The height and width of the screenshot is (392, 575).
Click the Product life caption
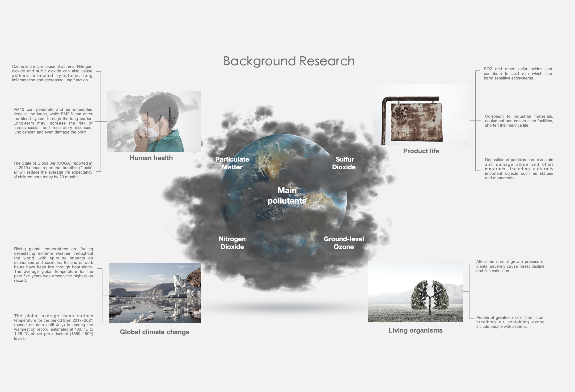tap(421, 151)
